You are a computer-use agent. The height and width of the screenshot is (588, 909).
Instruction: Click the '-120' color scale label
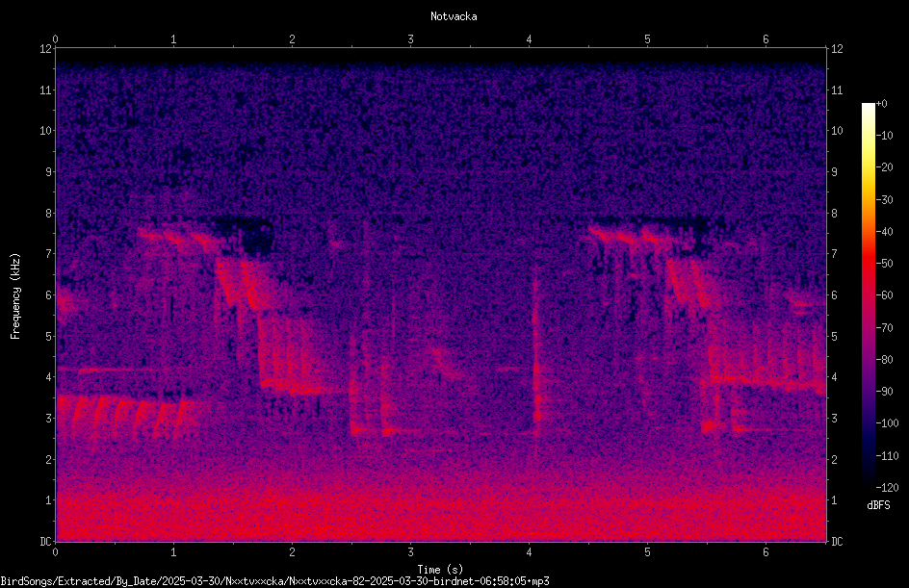(x=887, y=487)
